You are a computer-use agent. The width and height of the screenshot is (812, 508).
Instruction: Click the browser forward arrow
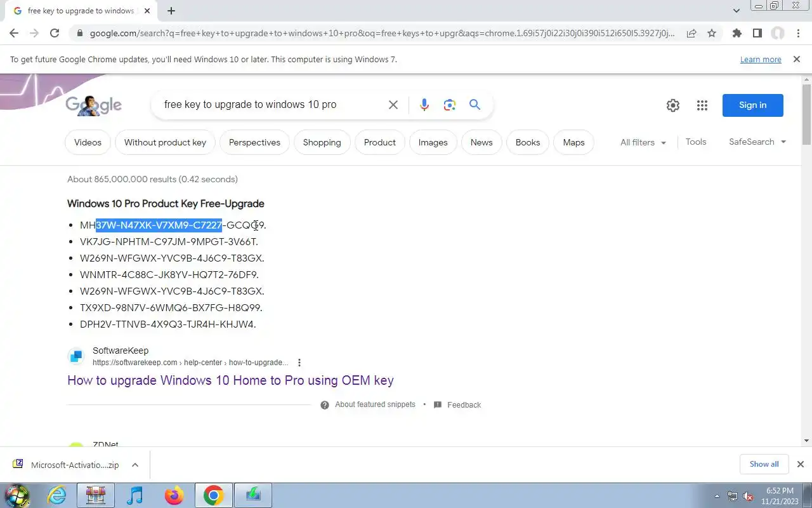click(x=34, y=33)
